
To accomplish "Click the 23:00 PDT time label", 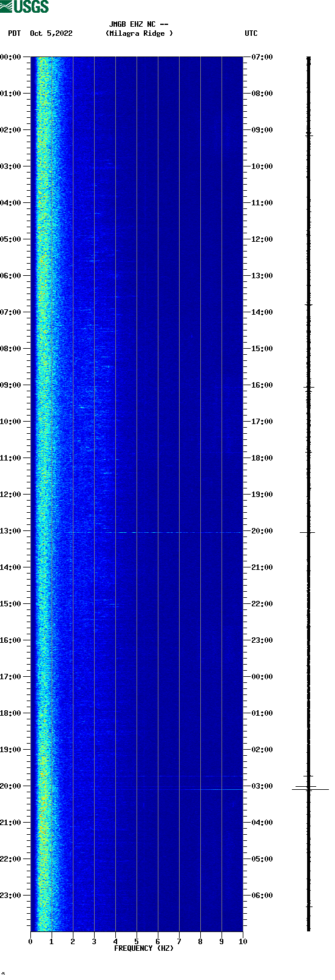I will (x=11, y=896).
